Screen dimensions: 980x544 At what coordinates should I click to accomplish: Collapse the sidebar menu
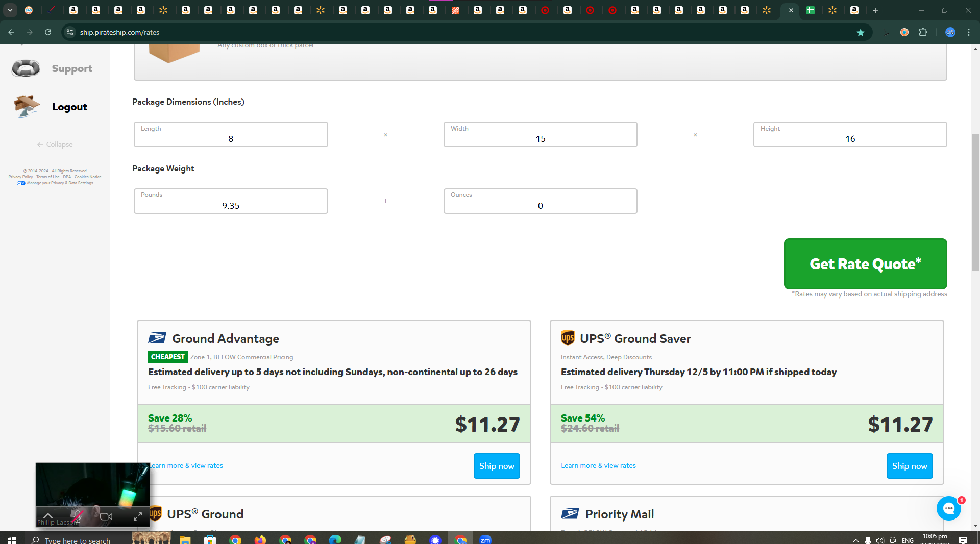click(55, 144)
